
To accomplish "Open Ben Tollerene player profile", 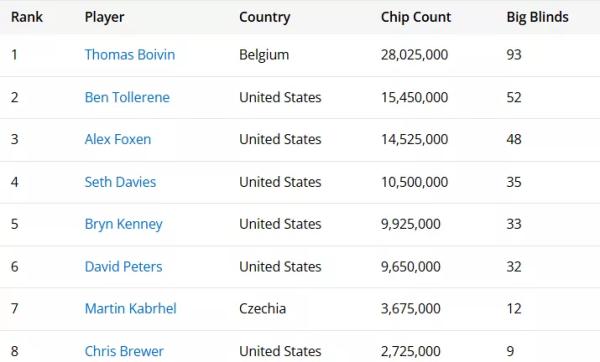I will click(x=127, y=97).
